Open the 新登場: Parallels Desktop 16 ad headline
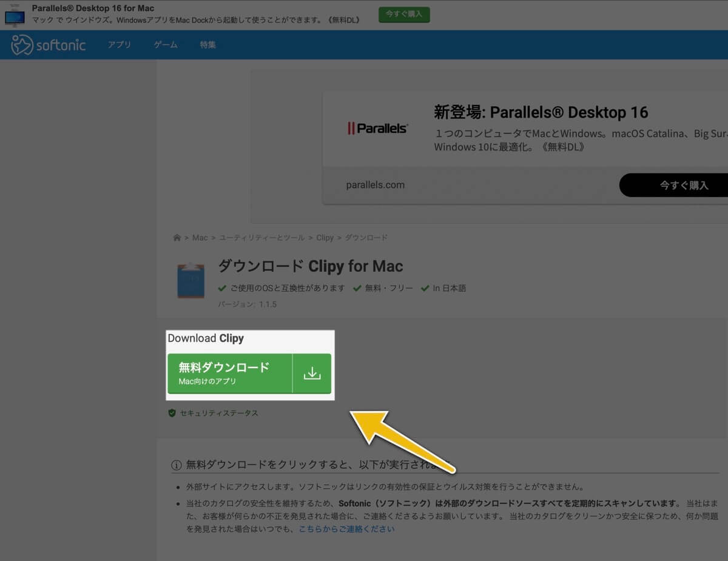Image resolution: width=728 pixels, height=561 pixels. click(541, 112)
